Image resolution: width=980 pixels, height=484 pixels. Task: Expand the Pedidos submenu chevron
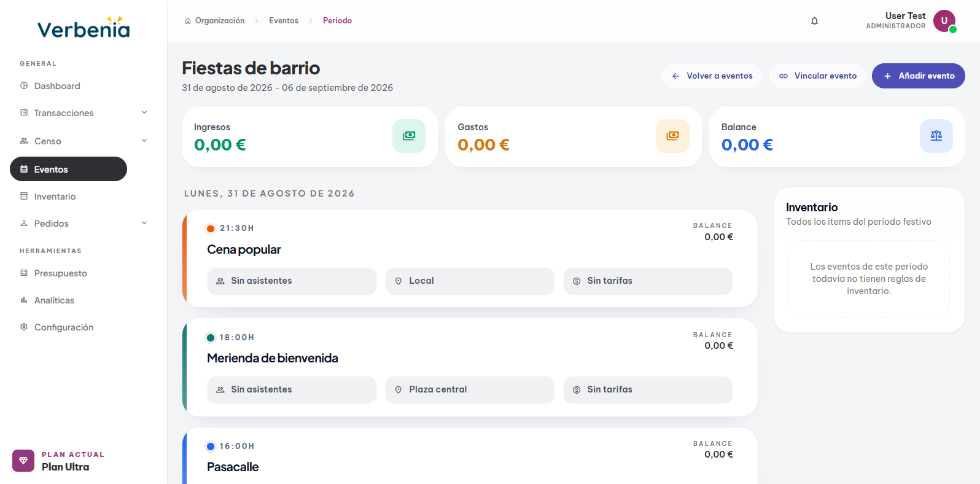[144, 223]
